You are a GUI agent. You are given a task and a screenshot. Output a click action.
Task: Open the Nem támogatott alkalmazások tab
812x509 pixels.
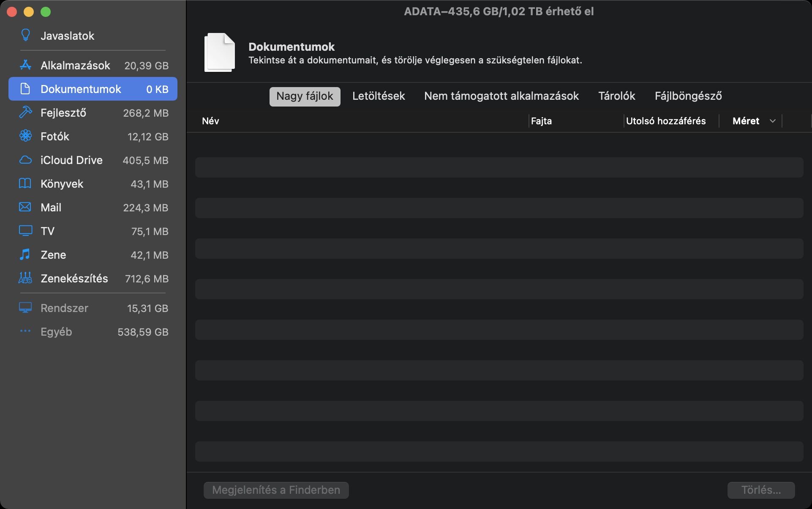pos(501,96)
